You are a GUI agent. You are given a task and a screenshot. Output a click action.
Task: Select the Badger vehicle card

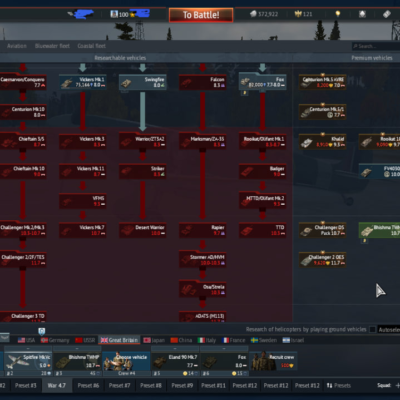pyautogui.click(x=263, y=171)
